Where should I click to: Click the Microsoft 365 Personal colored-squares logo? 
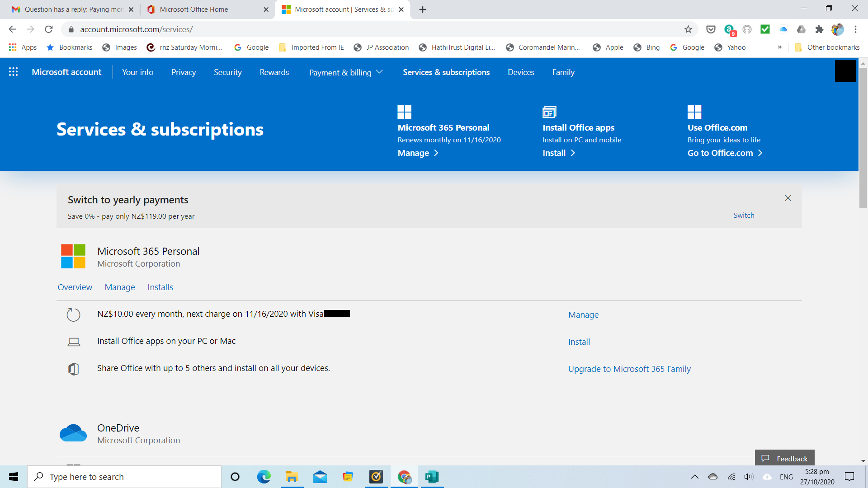[73, 256]
